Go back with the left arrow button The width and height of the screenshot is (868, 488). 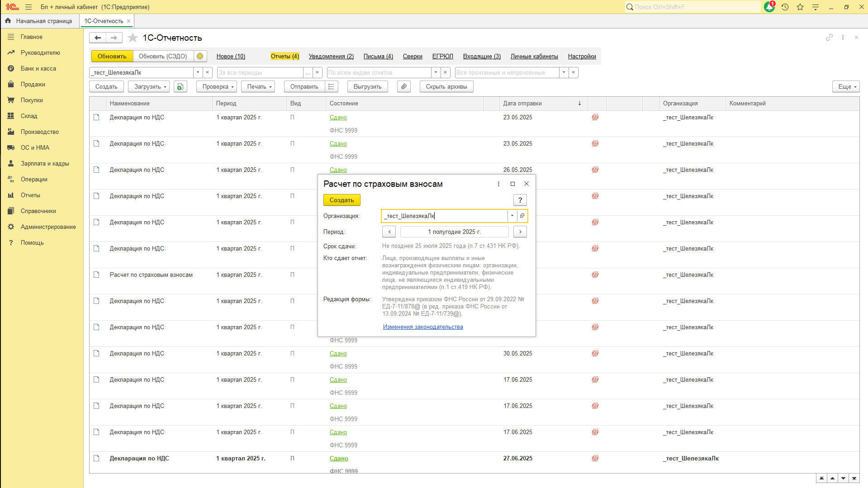pos(98,38)
